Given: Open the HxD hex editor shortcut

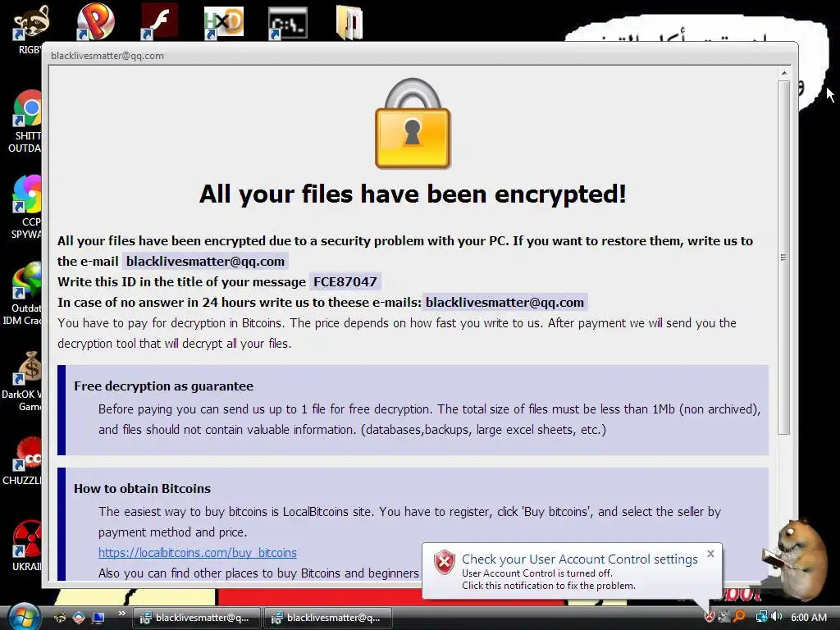Looking at the screenshot, I should tap(223, 22).
